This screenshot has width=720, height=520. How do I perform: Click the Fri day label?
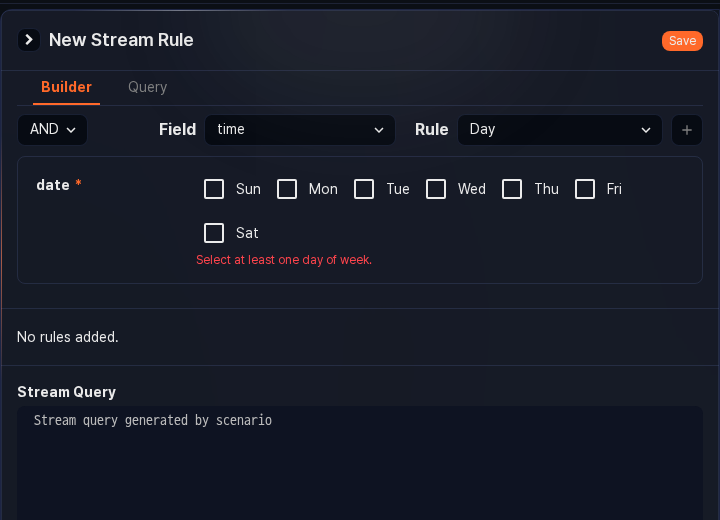pyautogui.click(x=614, y=189)
